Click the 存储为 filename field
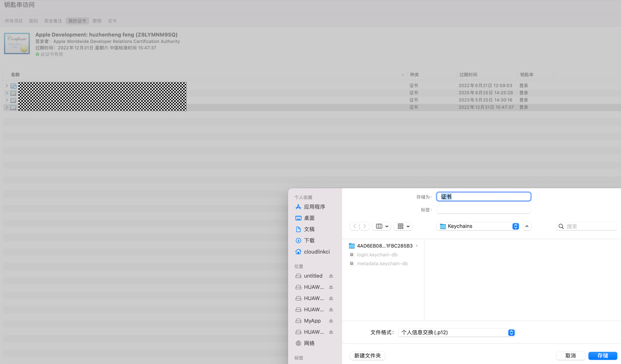Viewport: 621px width, 364px height. click(484, 197)
